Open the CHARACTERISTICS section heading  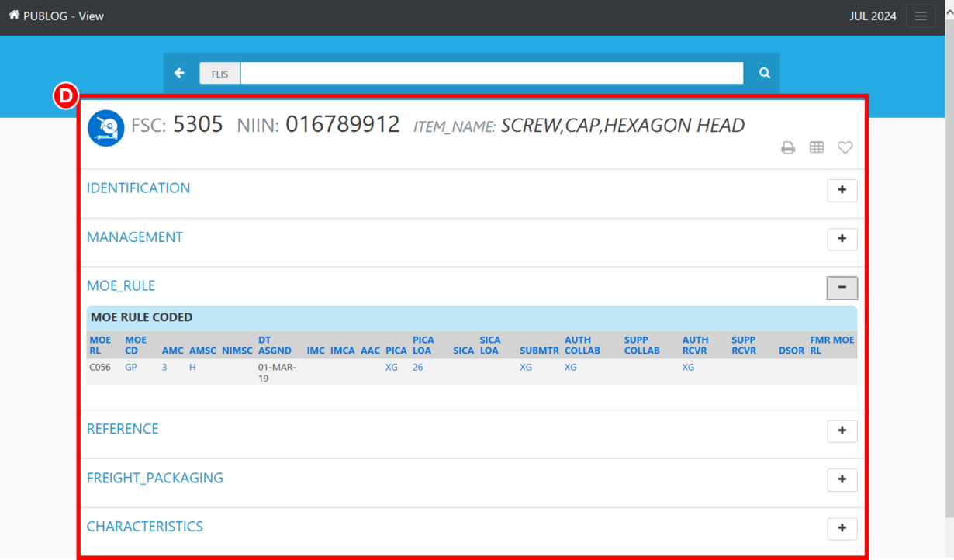point(145,527)
